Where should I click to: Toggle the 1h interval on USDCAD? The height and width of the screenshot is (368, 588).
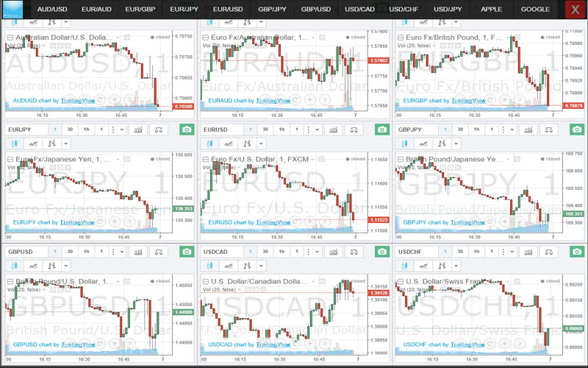point(282,252)
